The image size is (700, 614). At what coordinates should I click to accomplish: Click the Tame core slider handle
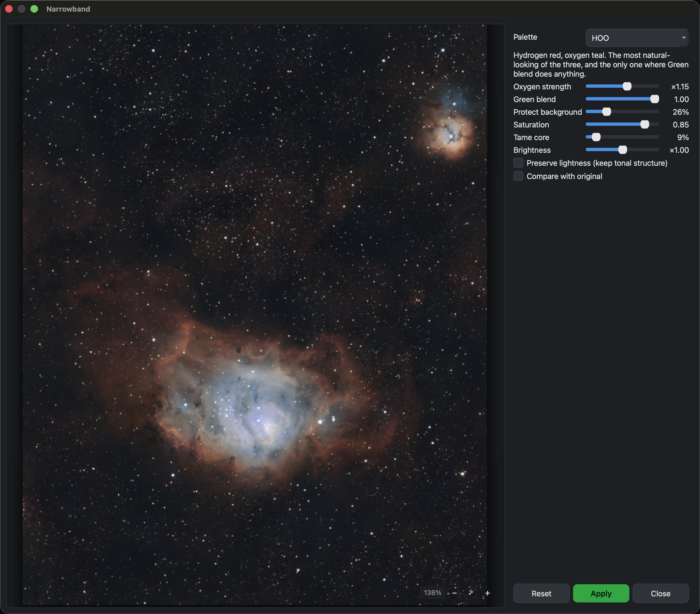pyautogui.click(x=596, y=137)
